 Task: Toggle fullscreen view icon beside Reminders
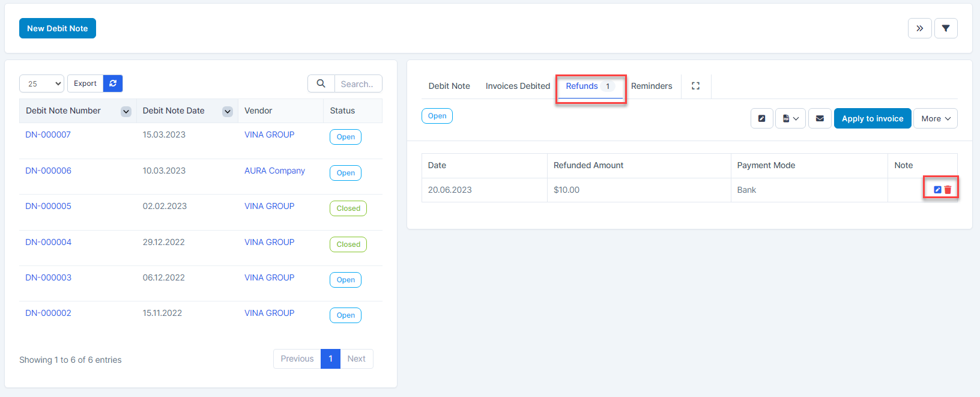(695, 86)
